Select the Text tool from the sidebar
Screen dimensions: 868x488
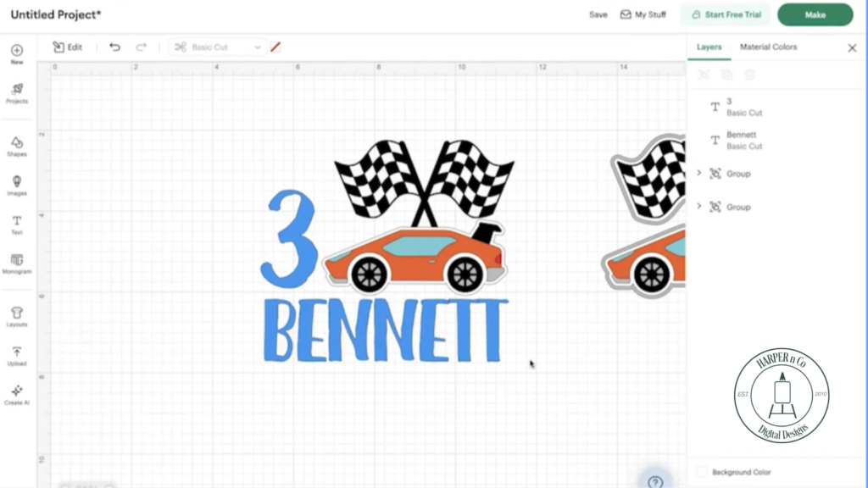(x=16, y=221)
